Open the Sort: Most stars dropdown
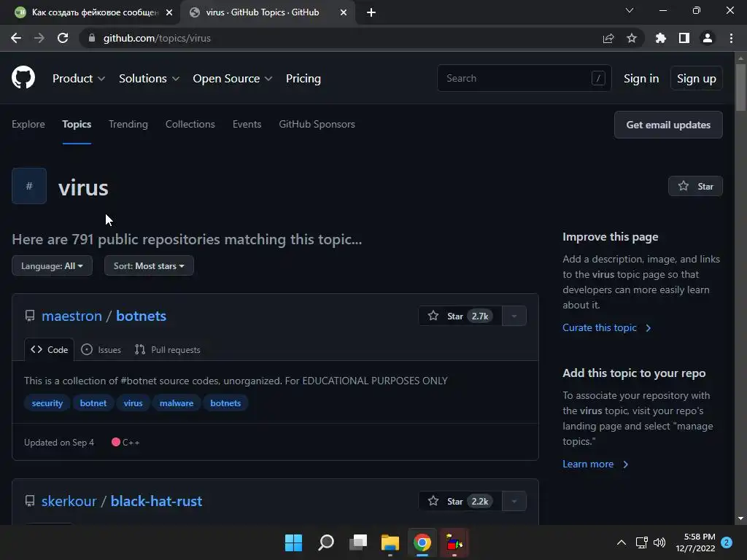747x560 pixels. click(149, 265)
